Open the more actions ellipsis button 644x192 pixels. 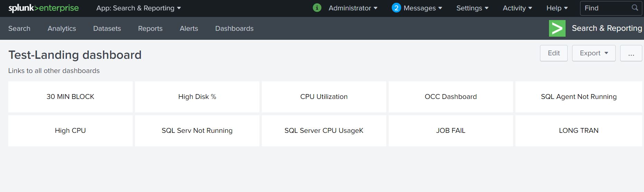click(x=631, y=53)
